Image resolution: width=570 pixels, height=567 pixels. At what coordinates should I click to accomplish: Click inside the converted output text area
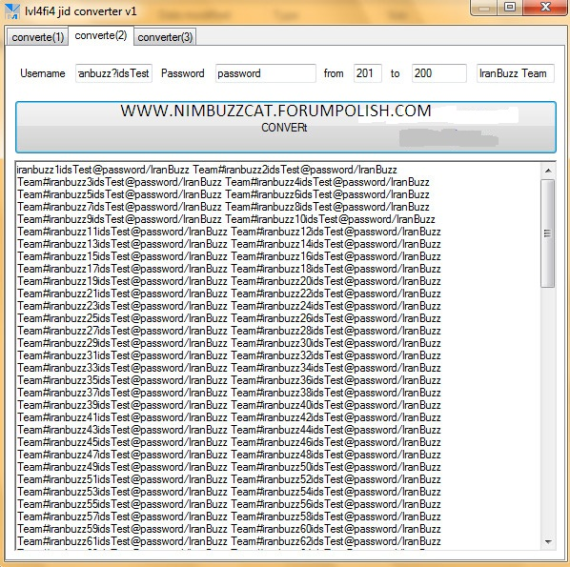pyautogui.click(x=278, y=356)
